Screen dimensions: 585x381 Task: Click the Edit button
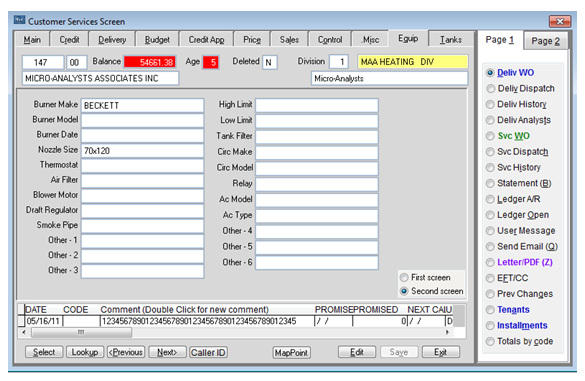[x=357, y=352]
